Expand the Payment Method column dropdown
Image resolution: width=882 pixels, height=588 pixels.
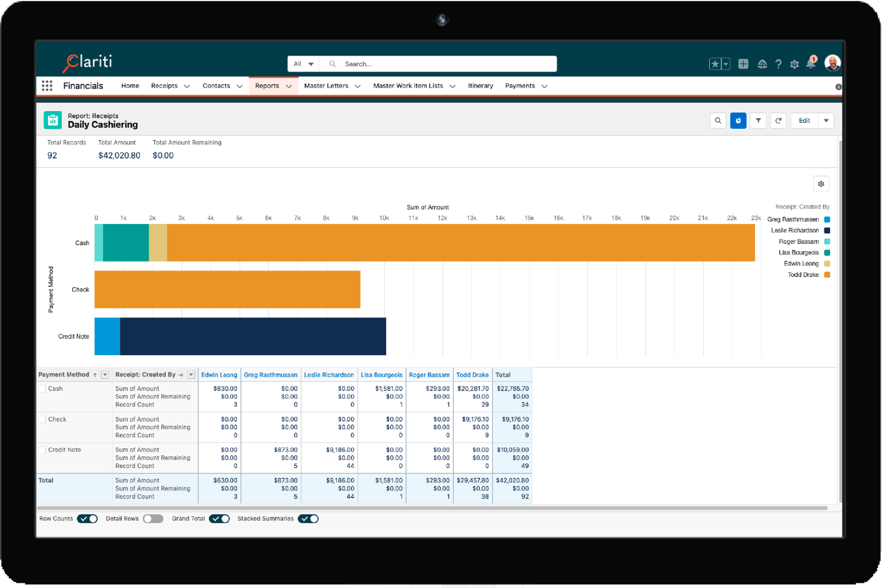[x=105, y=375]
